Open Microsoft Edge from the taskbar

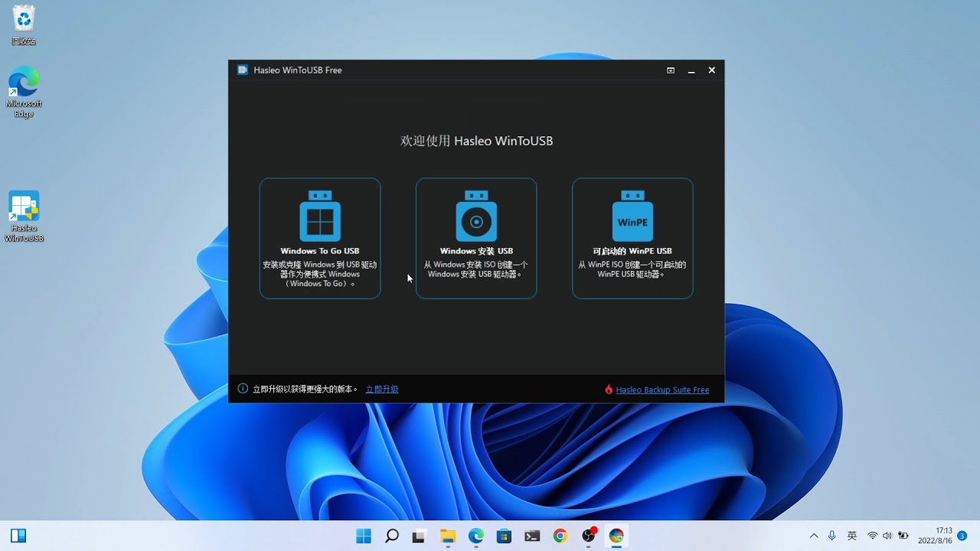coord(475,536)
